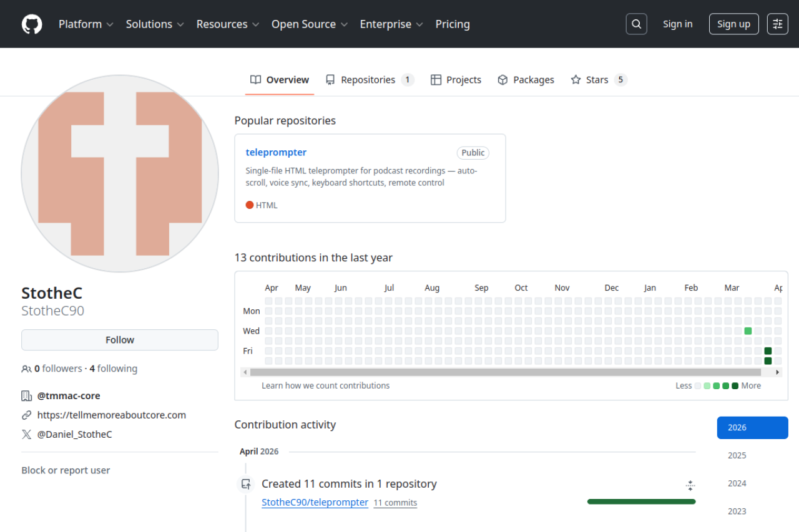Click the Sign up button
This screenshot has width=799, height=532.
733,24
